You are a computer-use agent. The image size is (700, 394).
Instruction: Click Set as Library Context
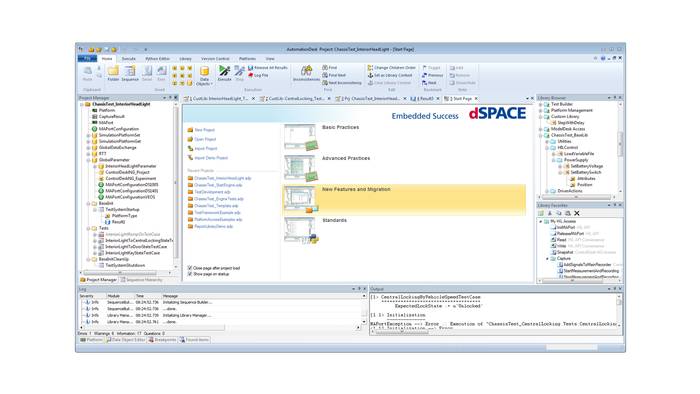click(390, 75)
